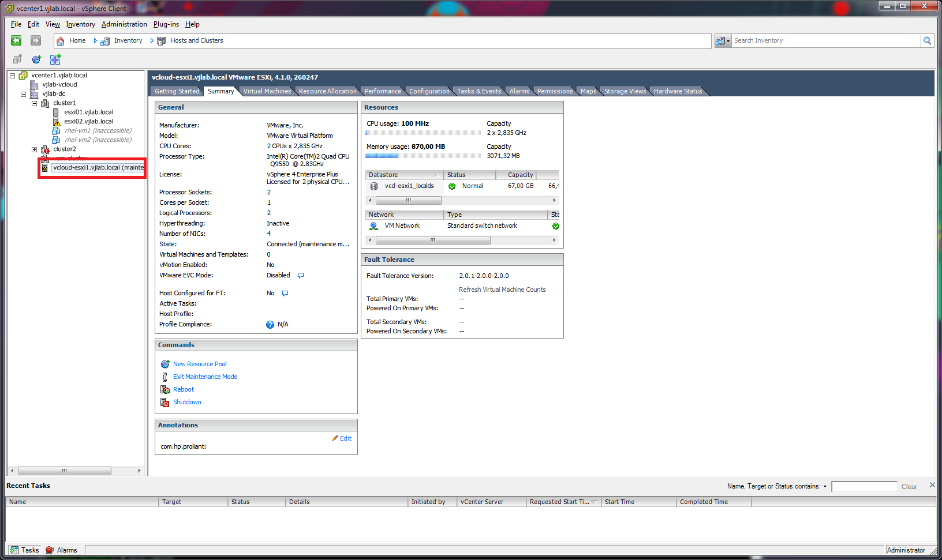Expand the cluster2 tree node
This screenshot has width=942, height=560.
point(35,149)
